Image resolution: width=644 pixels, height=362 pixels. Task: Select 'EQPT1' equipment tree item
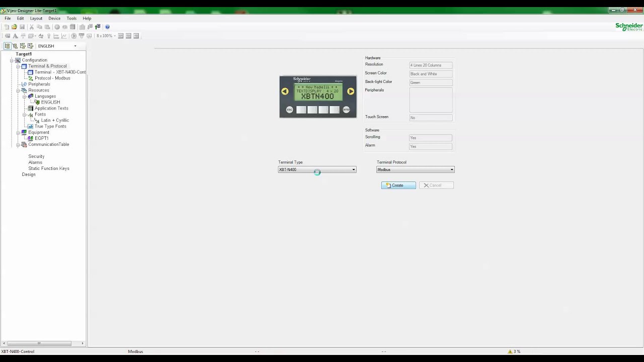click(x=42, y=138)
